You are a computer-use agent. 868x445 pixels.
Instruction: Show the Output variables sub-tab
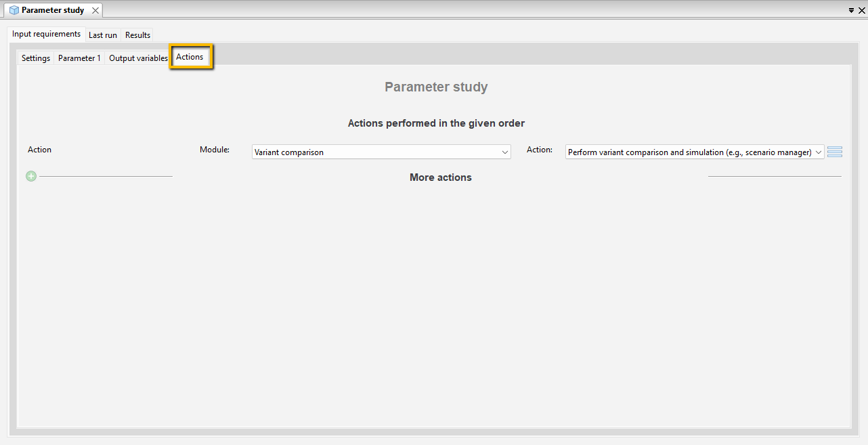138,58
